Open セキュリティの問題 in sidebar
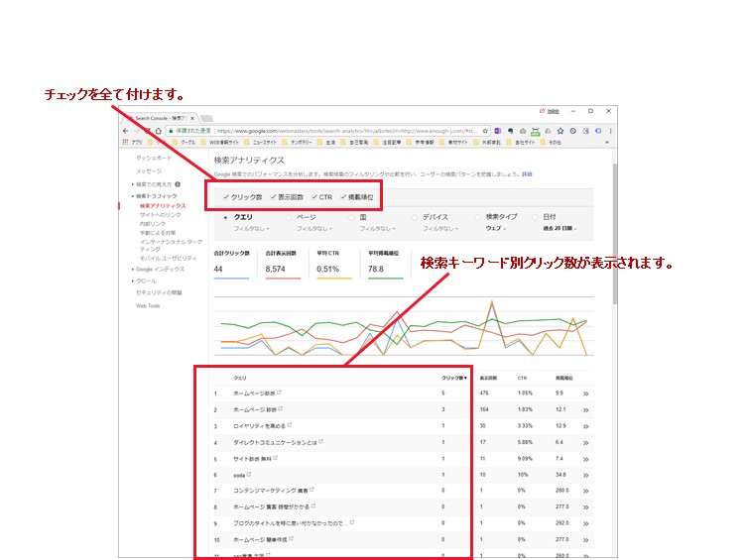This screenshot has height=560, width=747. (159, 292)
